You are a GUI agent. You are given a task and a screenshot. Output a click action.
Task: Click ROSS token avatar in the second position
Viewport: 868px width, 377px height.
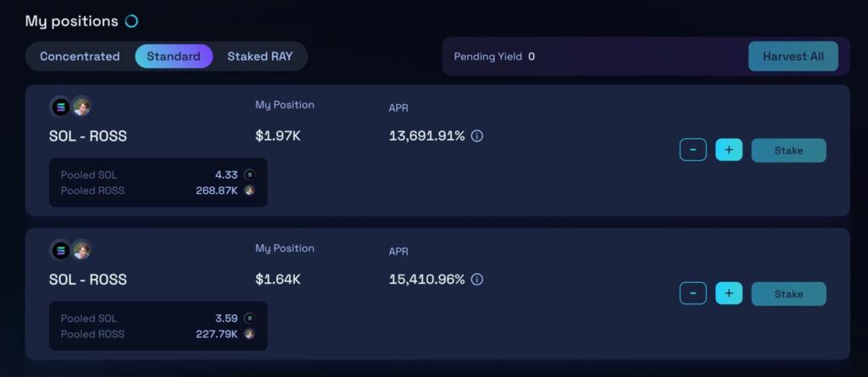[81, 250]
